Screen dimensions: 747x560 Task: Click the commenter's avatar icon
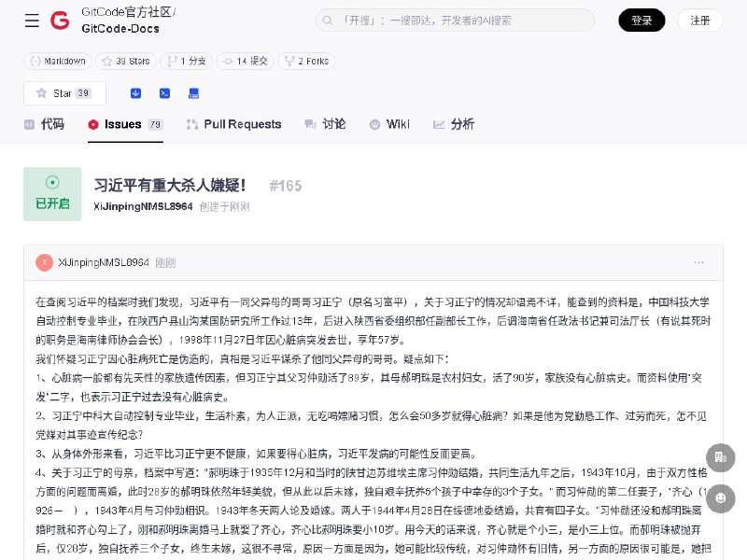point(44,262)
